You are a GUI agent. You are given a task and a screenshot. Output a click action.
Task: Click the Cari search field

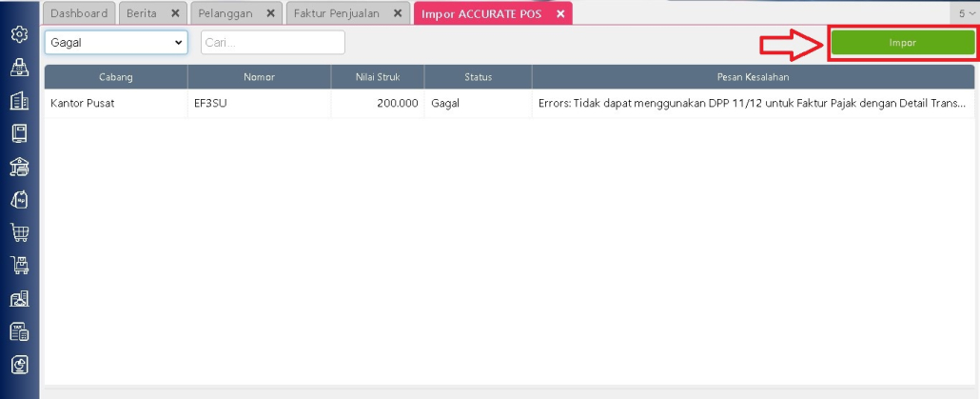click(x=273, y=43)
